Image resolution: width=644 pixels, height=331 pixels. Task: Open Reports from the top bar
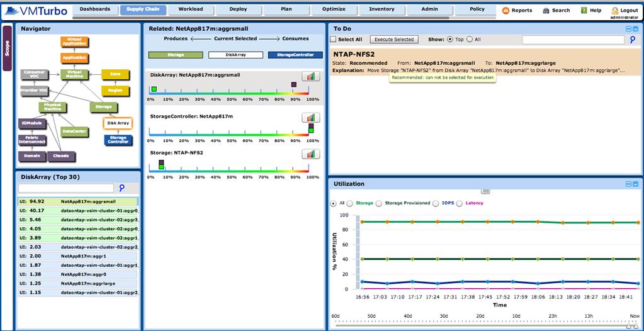pyautogui.click(x=517, y=10)
